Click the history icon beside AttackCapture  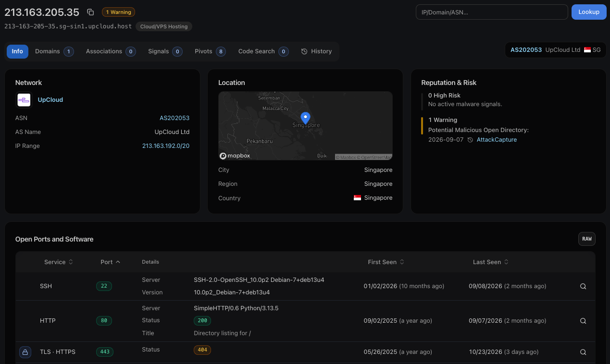pyautogui.click(x=470, y=140)
